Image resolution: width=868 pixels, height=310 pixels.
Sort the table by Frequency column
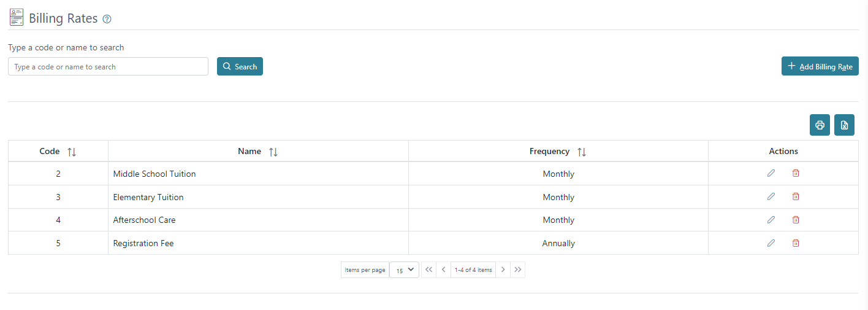(582, 152)
